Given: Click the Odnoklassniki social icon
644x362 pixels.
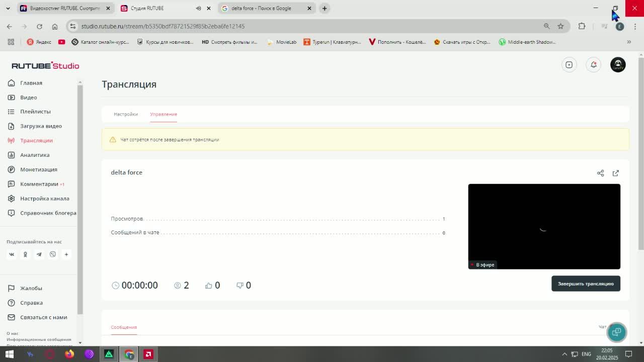Looking at the screenshot, I should coord(25,254).
